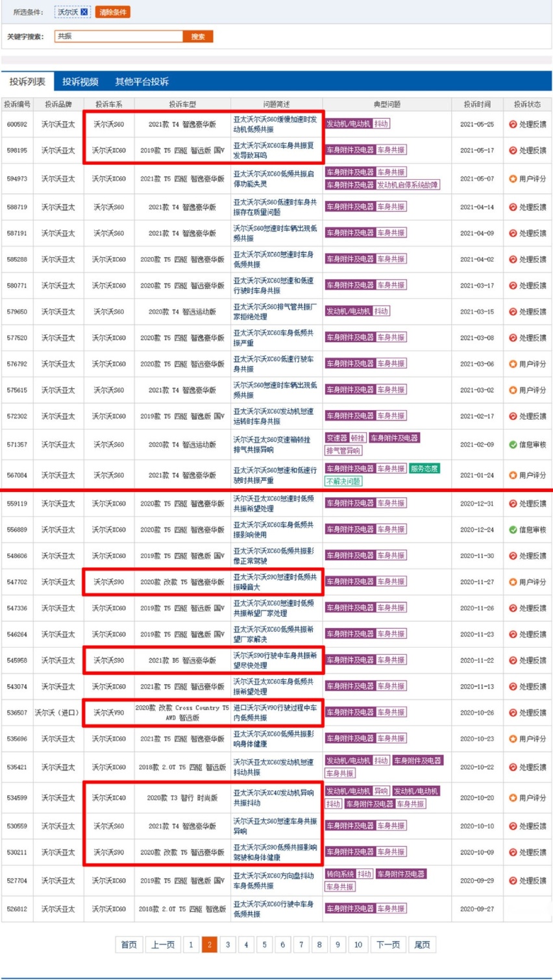
Task: Go to the 首页 pagination button
Action: [x=129, y=944]
